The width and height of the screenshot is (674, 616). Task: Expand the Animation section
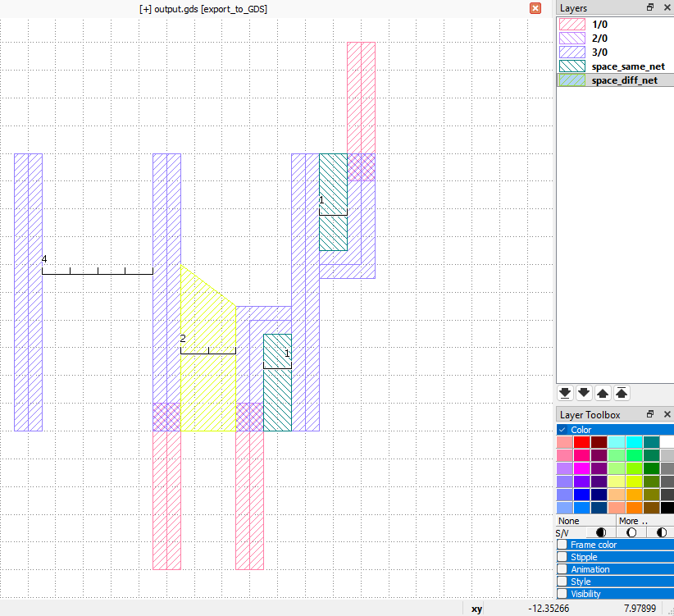click(x=562, y=569)
